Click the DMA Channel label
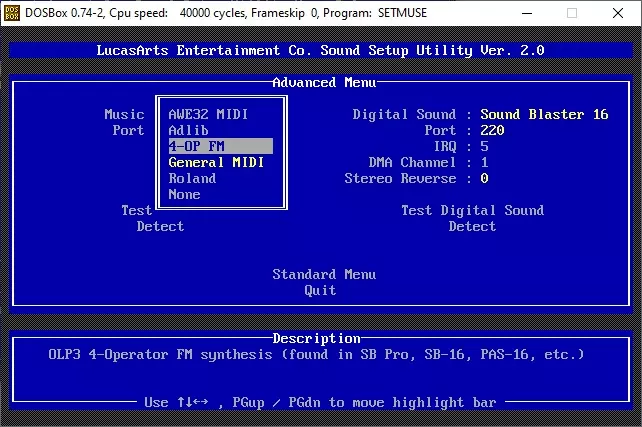642x427 pixels. point(412,162)
